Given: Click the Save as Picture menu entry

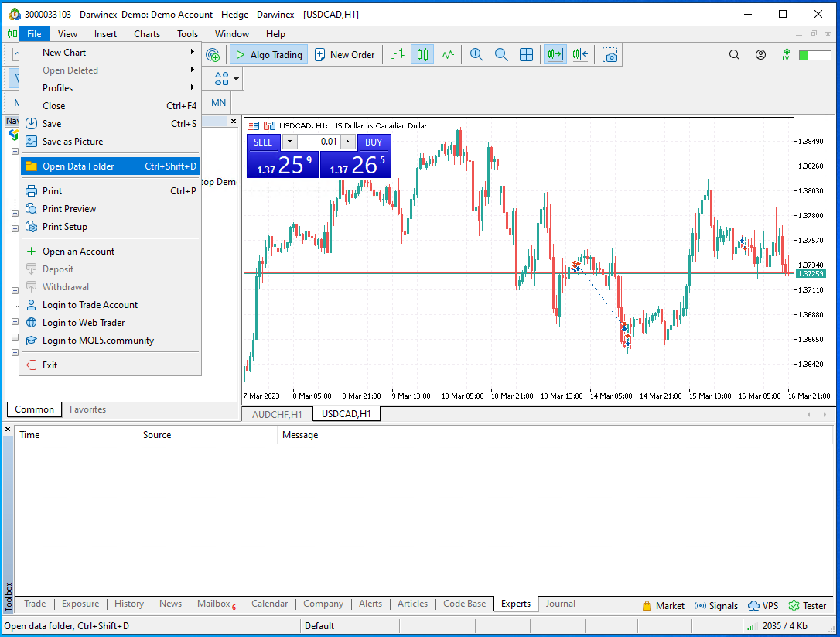Looking at the screenshot, I should pyautogui.click(x=111, y=142).
